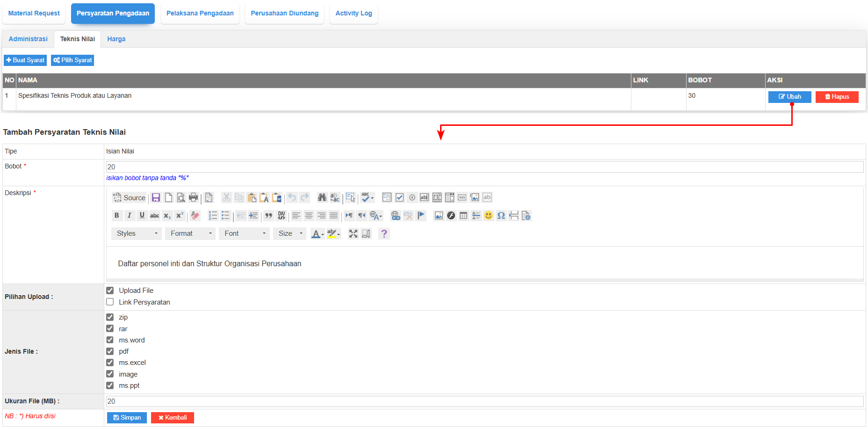Check the Link Persyaratan option
The height and width of the screenshot is (429, 868).
pos(110,302)
